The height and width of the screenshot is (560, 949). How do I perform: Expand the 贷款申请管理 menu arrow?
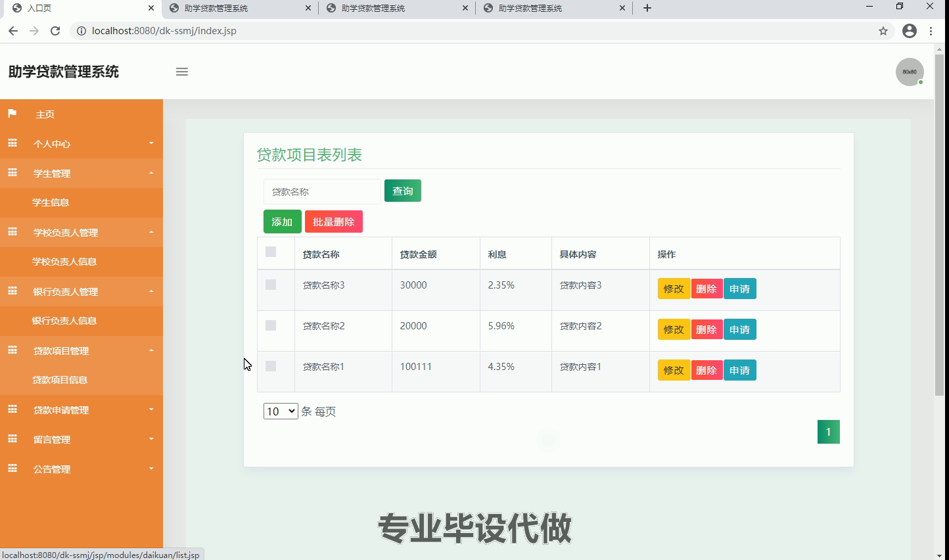151,409
